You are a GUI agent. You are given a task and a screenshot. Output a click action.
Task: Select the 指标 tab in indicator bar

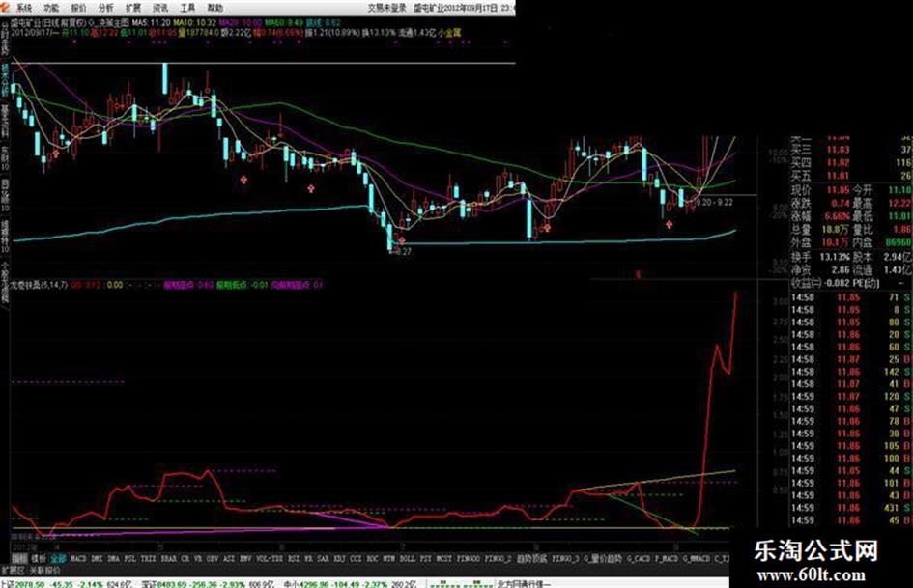click(x=19, y=558)
